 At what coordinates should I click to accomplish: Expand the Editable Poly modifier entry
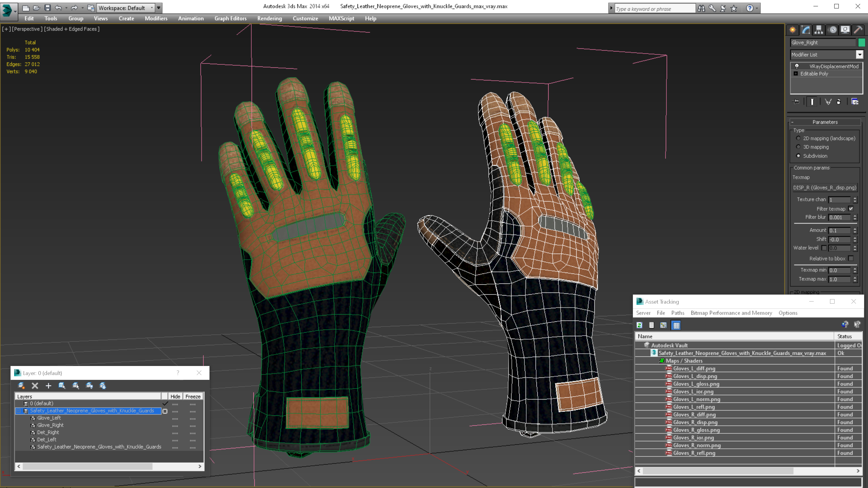click(x=796, y=74)
